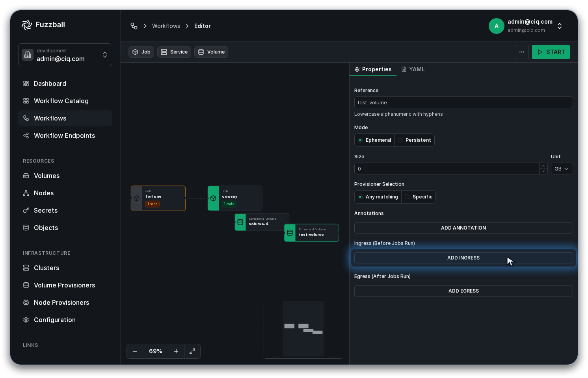Decrease the Size value with down arrow

[x=543, y=171]
